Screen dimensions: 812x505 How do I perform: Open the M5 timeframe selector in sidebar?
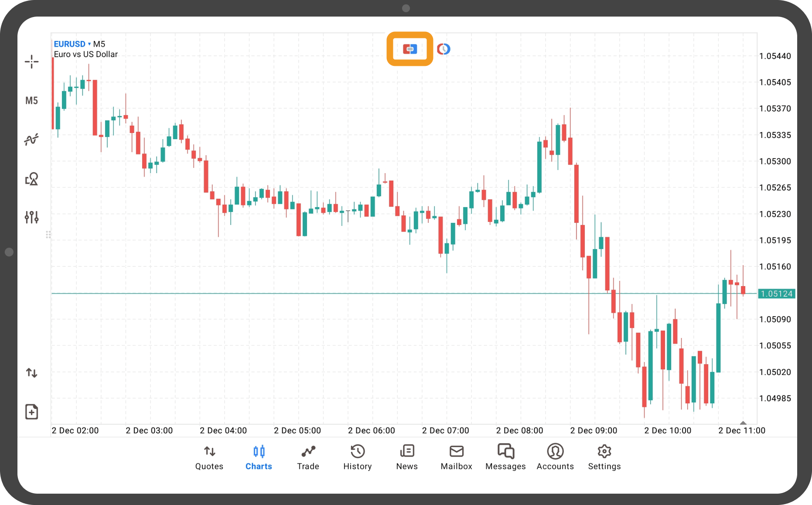coord(31,101)
